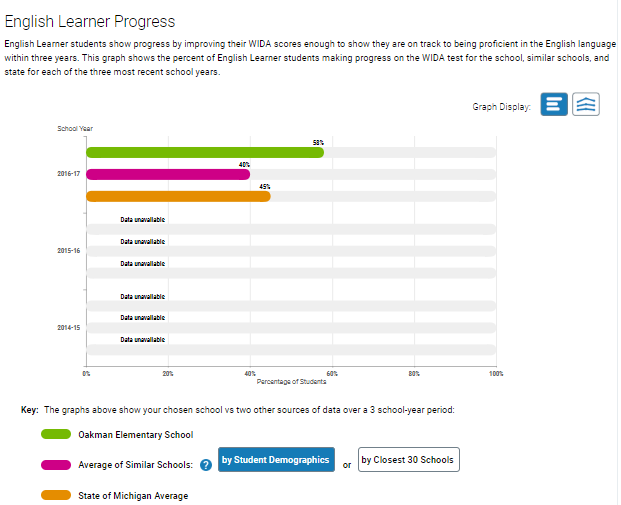Click the "Percentage of Students" axis title
This screenshot has height=505, width=621.
(x=291, y=381)
